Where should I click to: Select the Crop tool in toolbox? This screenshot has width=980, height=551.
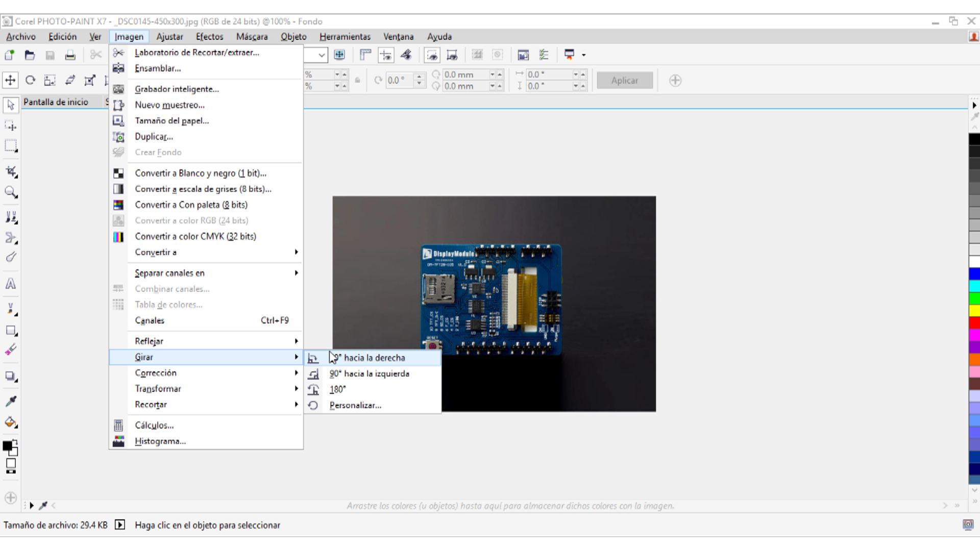click(11, 171)
